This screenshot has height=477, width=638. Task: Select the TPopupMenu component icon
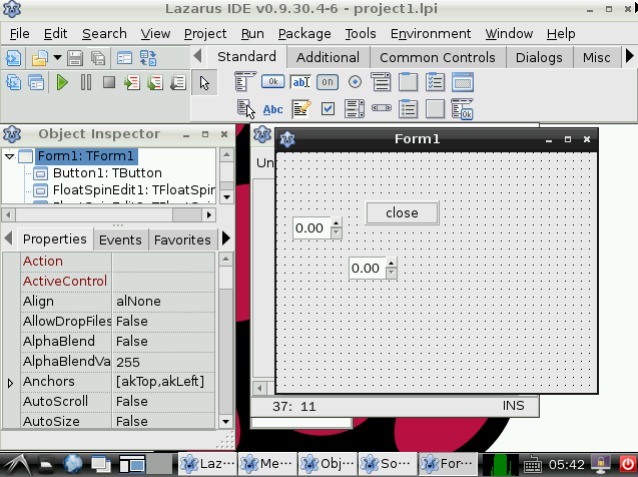pos(246,109)
